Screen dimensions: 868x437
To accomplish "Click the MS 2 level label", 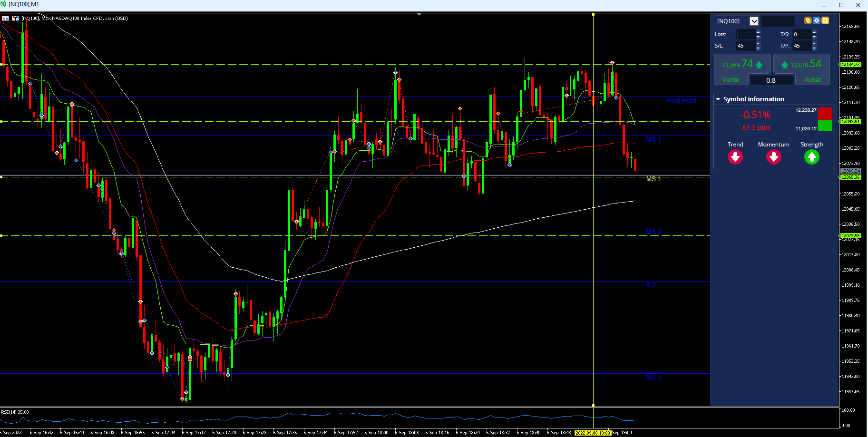I will click(653, 232).
